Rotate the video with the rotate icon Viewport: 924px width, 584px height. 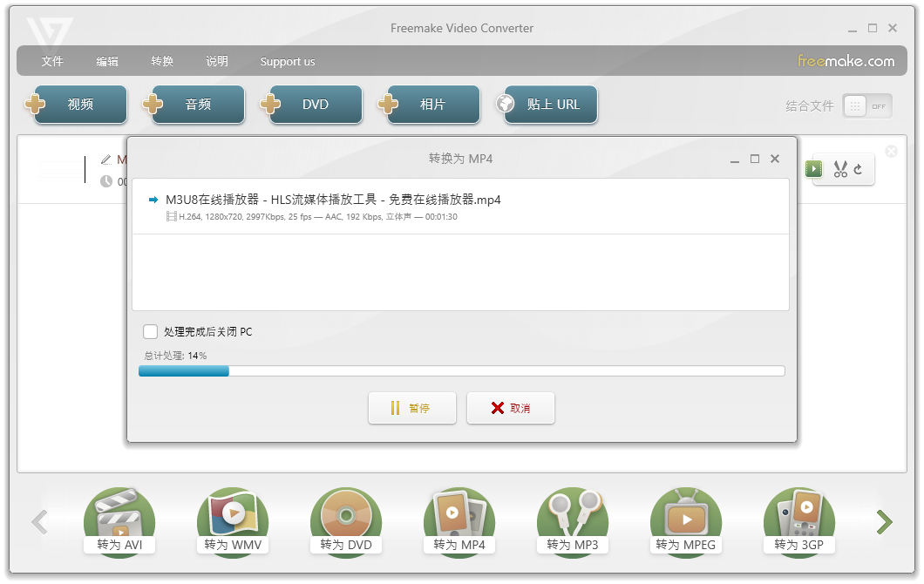858,169
